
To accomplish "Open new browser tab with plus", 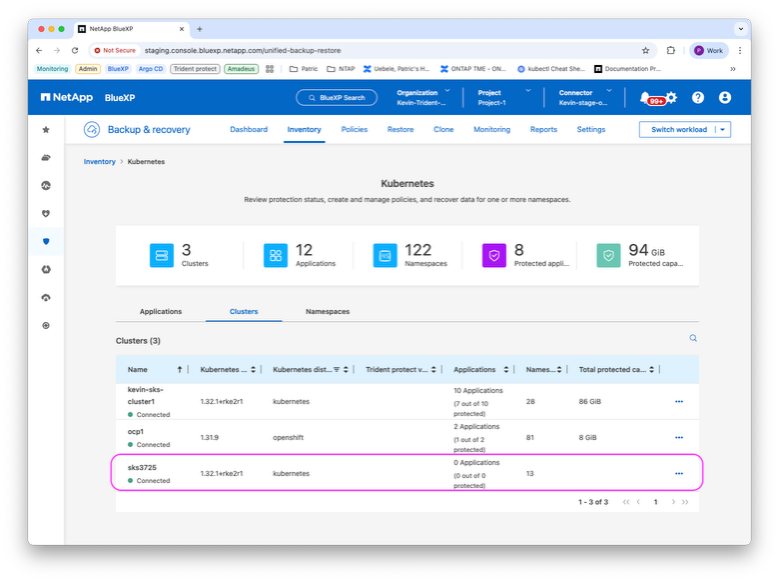I will pyautogui.click(x=199, y=29).
